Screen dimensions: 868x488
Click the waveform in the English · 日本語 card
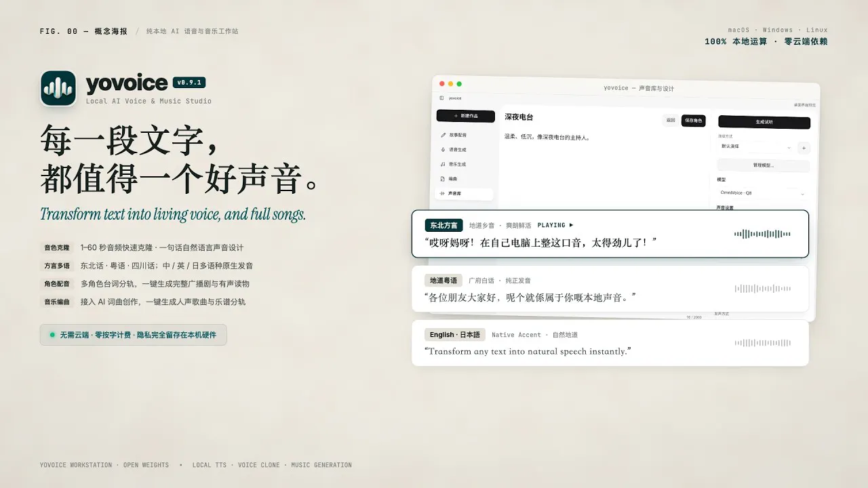(763, 343)
